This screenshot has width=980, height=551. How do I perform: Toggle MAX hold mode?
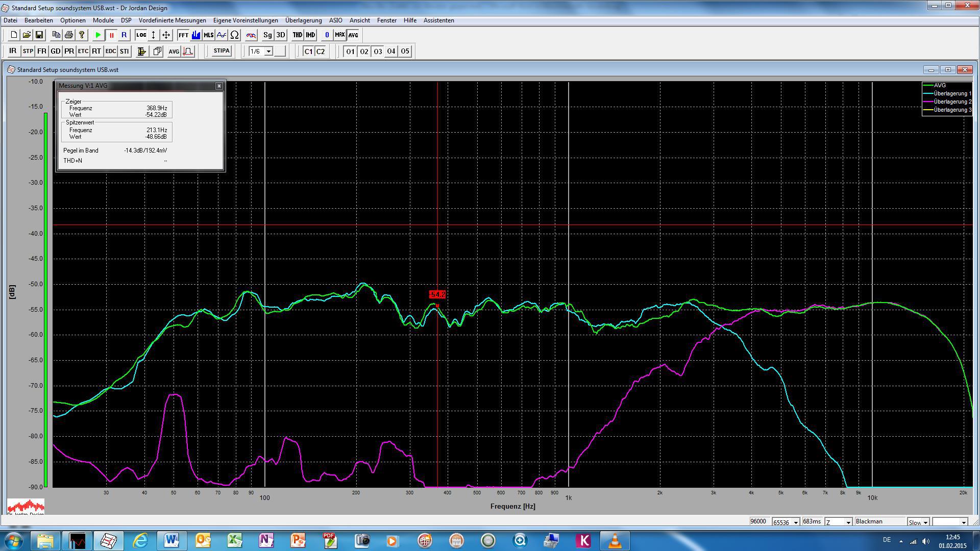340,35
